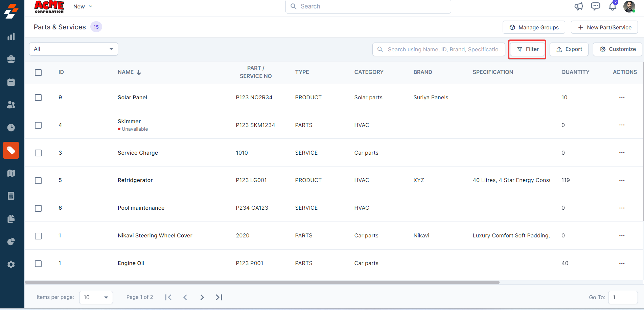Toggle the select-all checkbox in header

[38, 73]
